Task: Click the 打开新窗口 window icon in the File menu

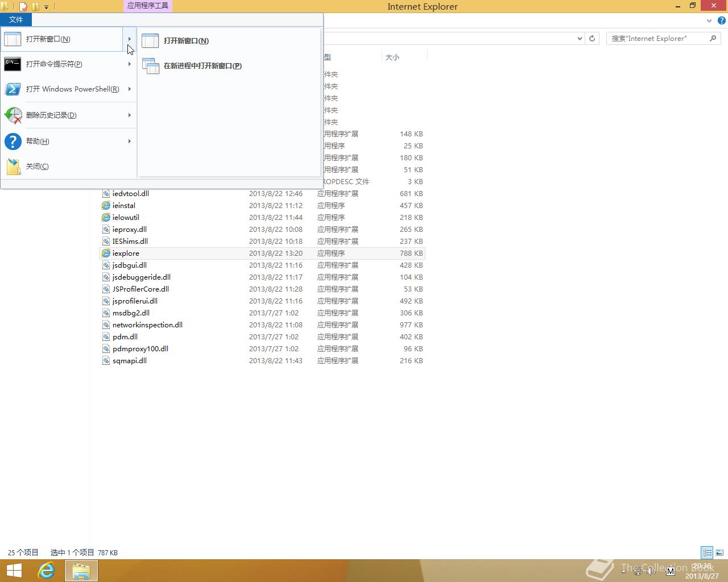Action: [13, 39]
